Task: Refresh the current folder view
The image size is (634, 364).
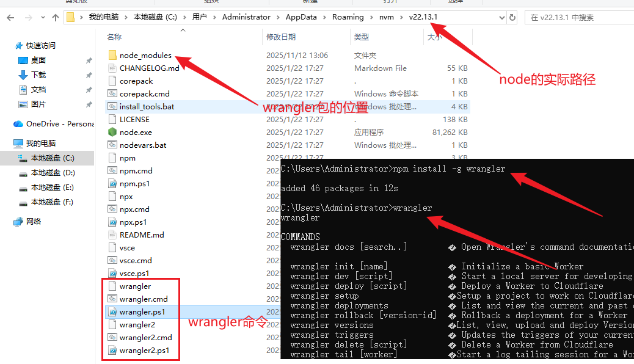Action: pyautogui.click(x=512, y=17)
